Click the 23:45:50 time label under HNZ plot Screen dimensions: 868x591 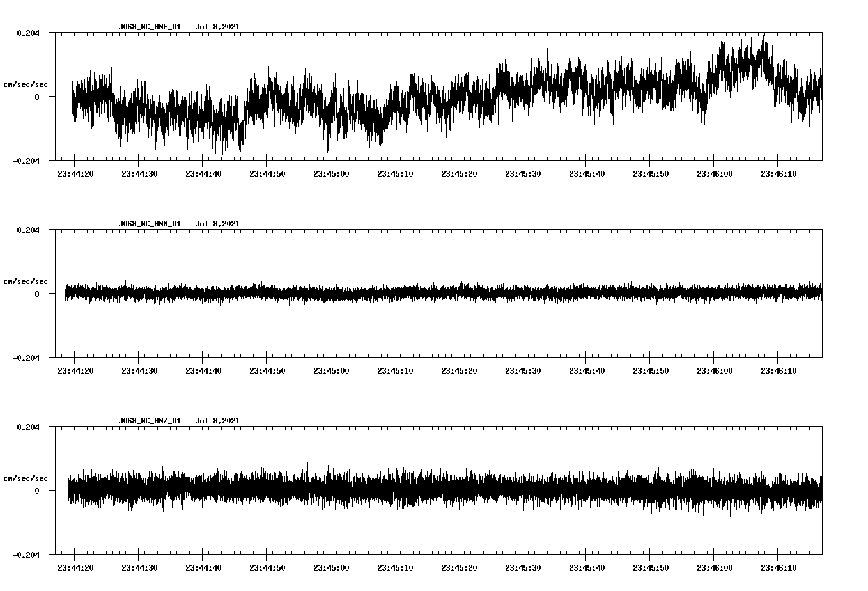[x=651, y=568]
